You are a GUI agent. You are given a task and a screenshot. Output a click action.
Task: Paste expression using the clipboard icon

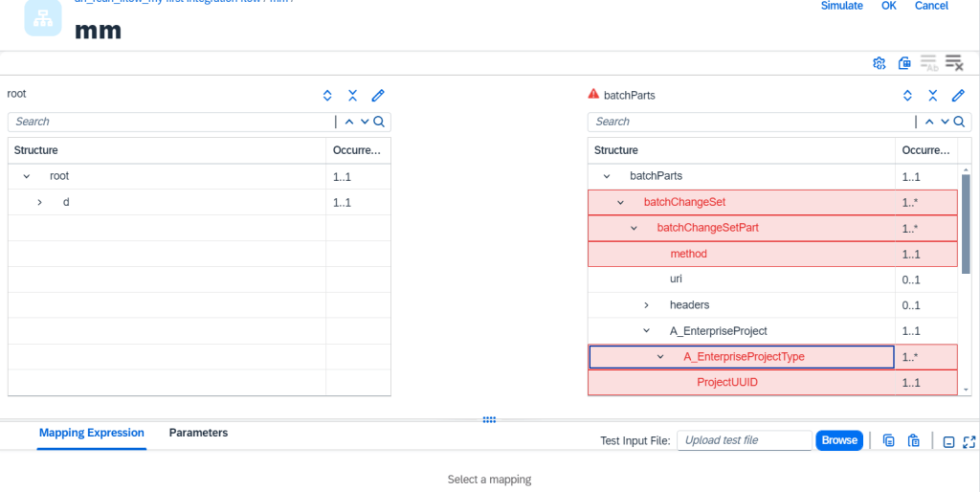pos(914,441)
